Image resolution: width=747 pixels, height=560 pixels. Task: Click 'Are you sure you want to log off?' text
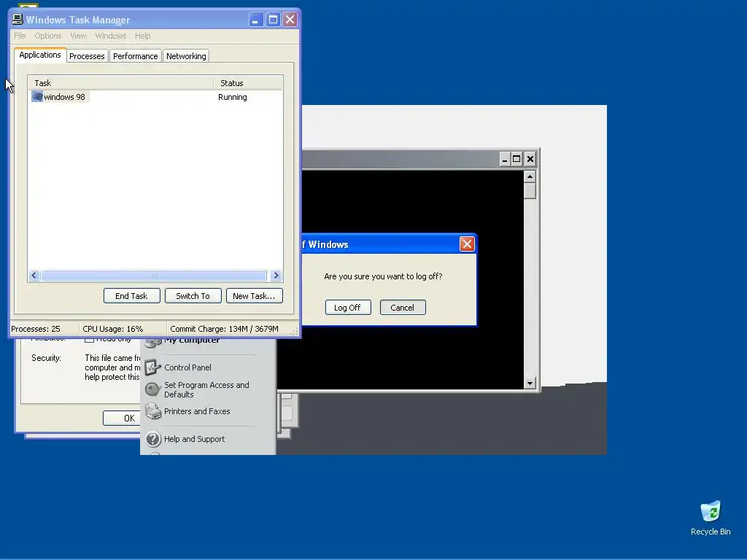pos(384,276)
